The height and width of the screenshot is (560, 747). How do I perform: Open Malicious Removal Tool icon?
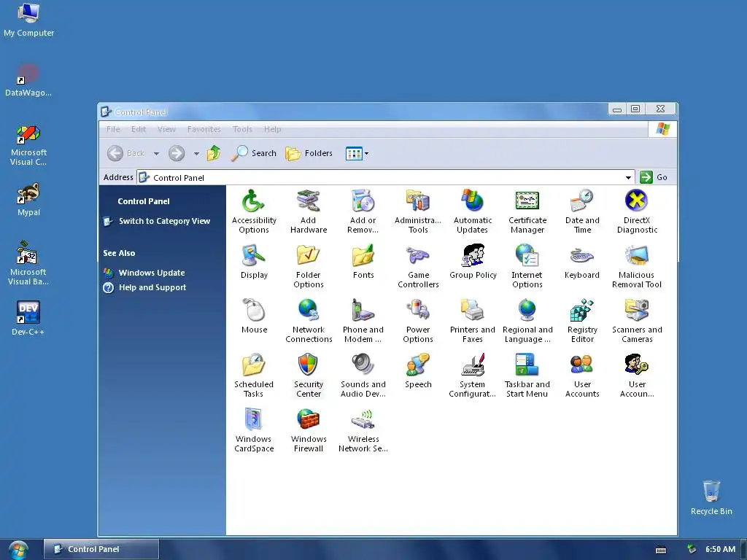(x=636, y=265)
